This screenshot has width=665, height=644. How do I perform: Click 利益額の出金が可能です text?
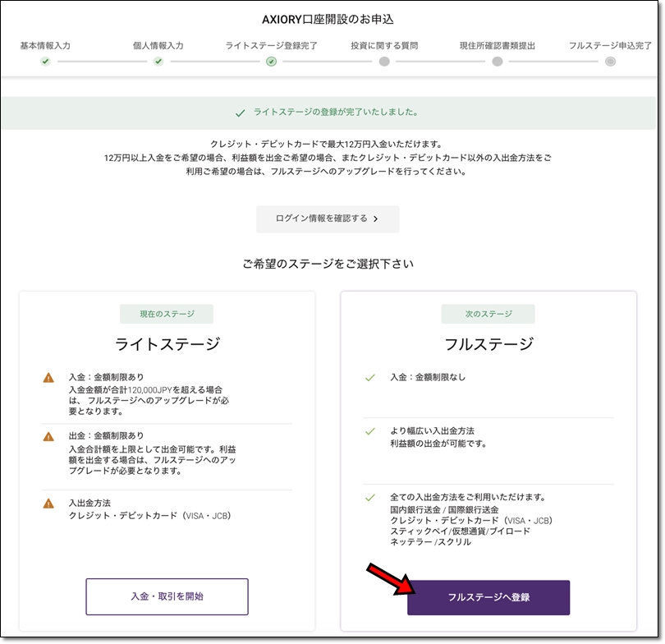coord(438,444)
